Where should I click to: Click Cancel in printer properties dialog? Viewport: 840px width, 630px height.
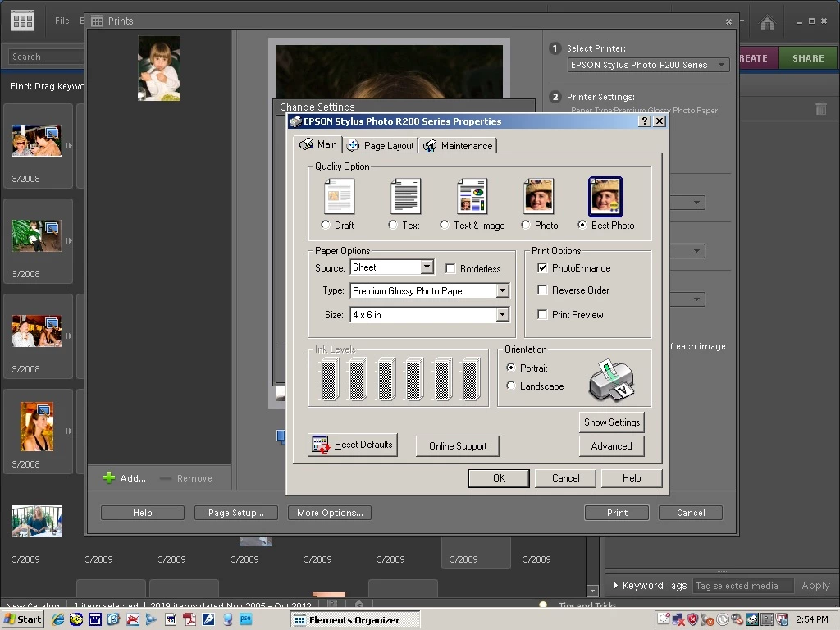pos(566,478)
